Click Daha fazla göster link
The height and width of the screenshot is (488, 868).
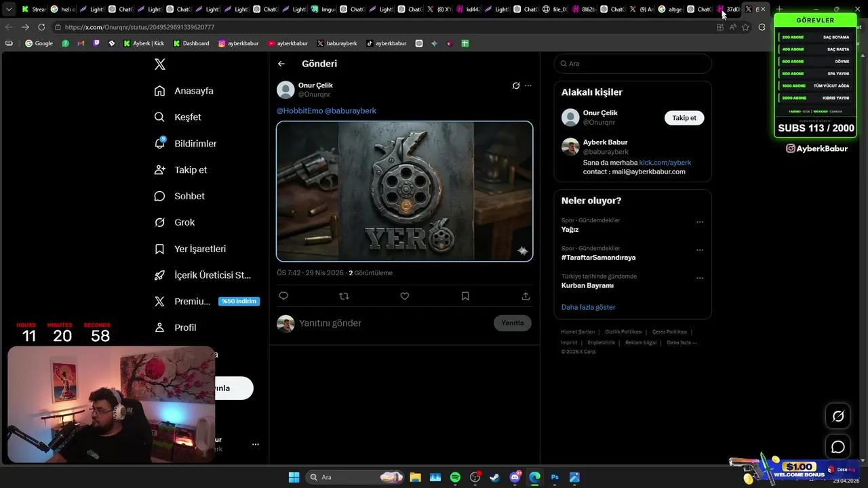click(x=588, y=307)
